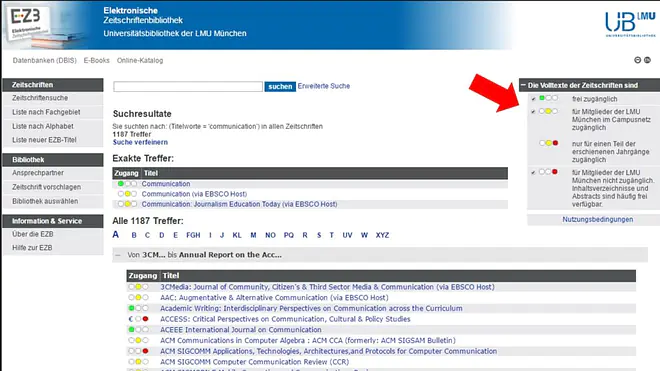Screen dimensions: 660x371
Task: Click the access light beside 'Communication (via EBSCO Host)'
Action: coord(127,194)
